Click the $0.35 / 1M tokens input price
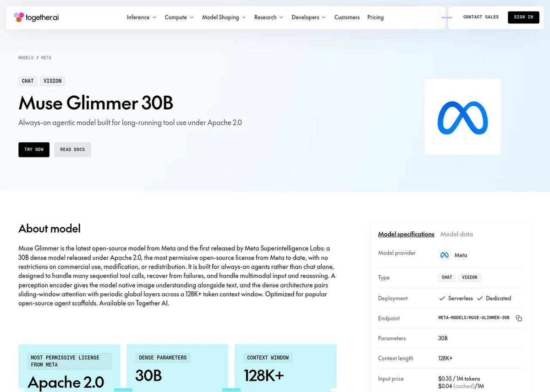This screenshot has width=550, height=392. click(x=459, y=379)
